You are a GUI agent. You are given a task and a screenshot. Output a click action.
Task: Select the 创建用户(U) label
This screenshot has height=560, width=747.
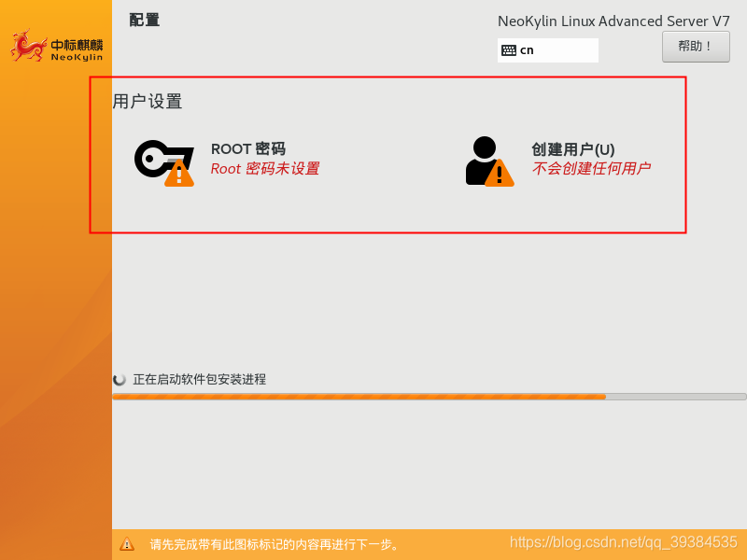[573, 149]
